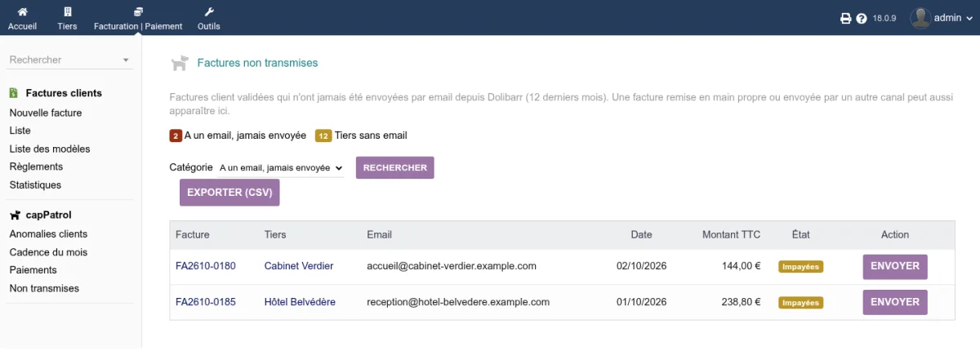Open the Outils wrench icon

pos(209,12)
